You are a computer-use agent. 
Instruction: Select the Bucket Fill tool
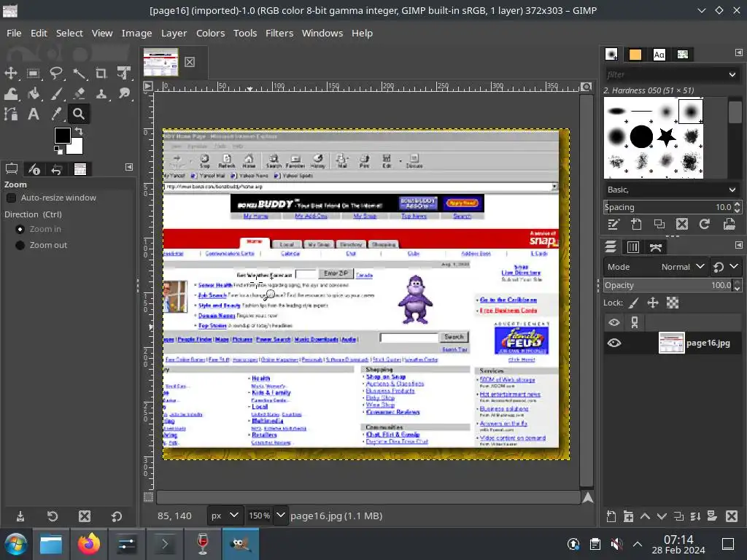tap(33, 93)
